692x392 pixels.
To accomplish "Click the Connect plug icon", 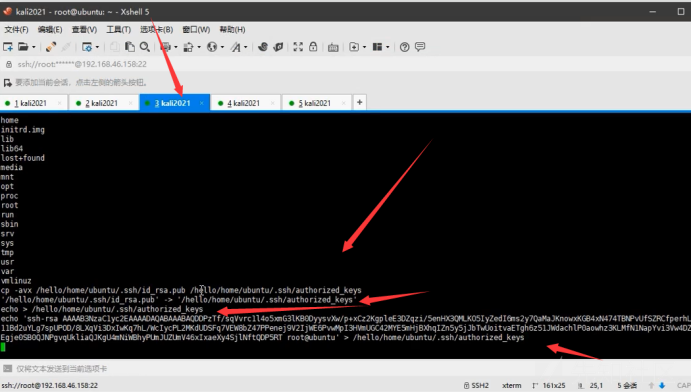I will [51, 47].
